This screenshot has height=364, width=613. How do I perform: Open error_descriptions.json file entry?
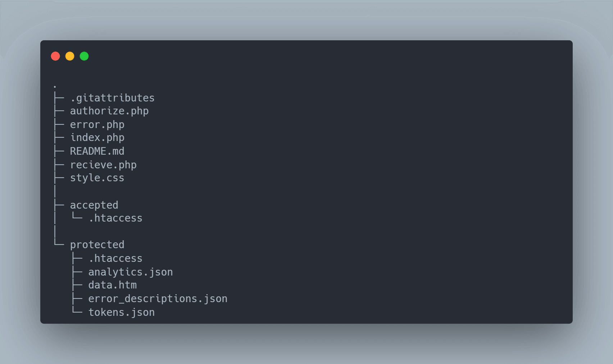[x=158, y=299]
